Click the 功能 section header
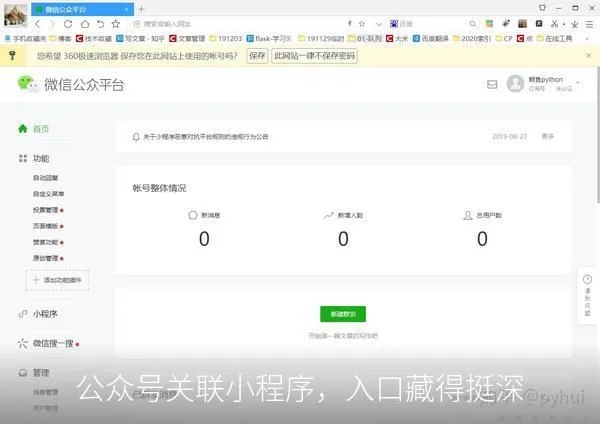The image size is (600, 424). tap(34, 158)
